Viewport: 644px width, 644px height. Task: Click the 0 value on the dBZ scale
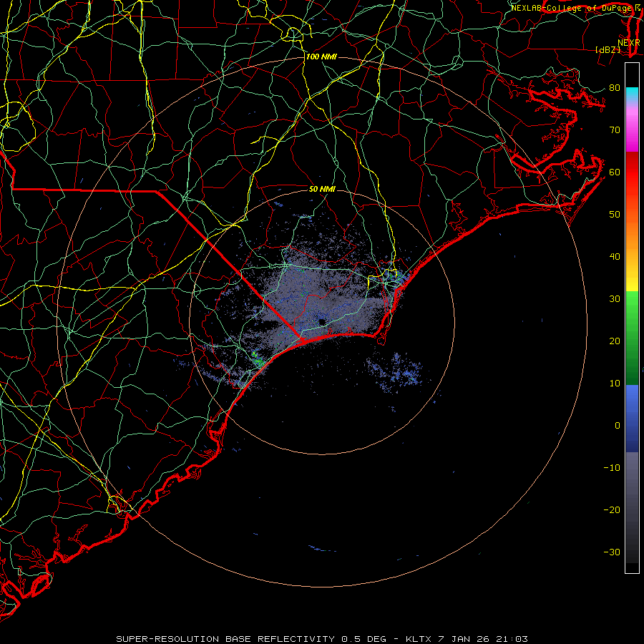(x=618, y=426)
